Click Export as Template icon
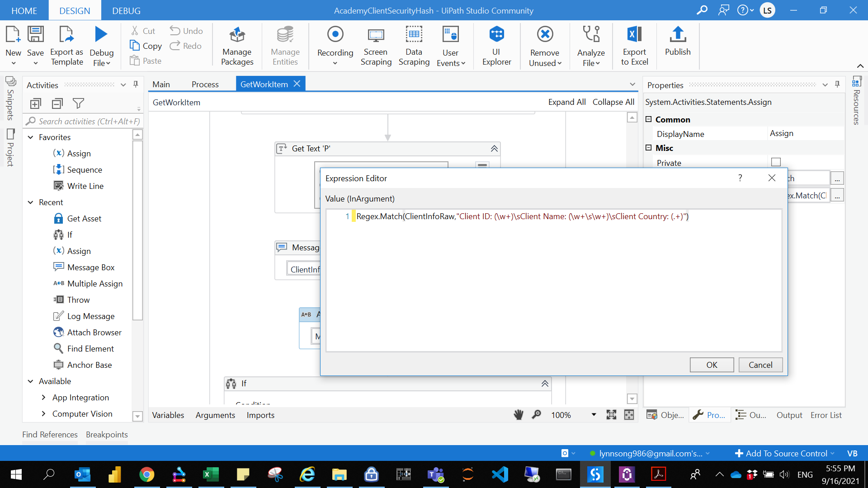The height and width of the screenshot is (488, 868). 66,35
